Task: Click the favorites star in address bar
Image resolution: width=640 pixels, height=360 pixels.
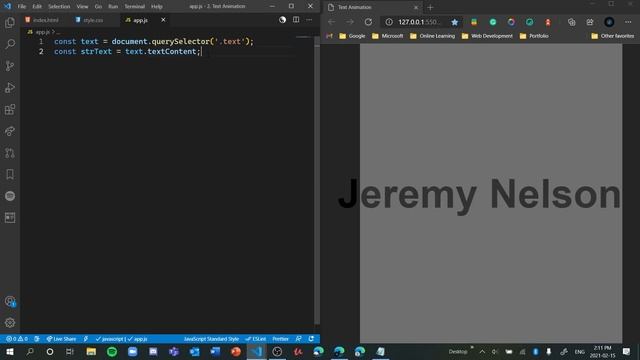Action: [455, 22]
